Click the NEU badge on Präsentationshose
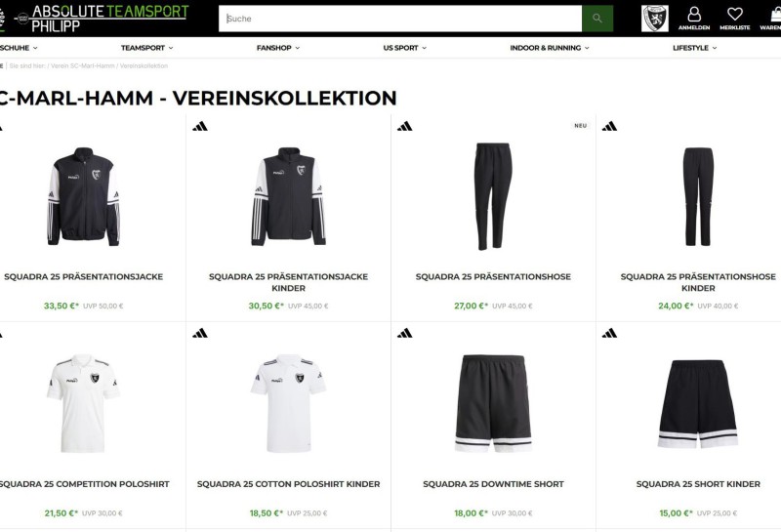Viewport: 781px width, 532px height. (x=580, y=126)
